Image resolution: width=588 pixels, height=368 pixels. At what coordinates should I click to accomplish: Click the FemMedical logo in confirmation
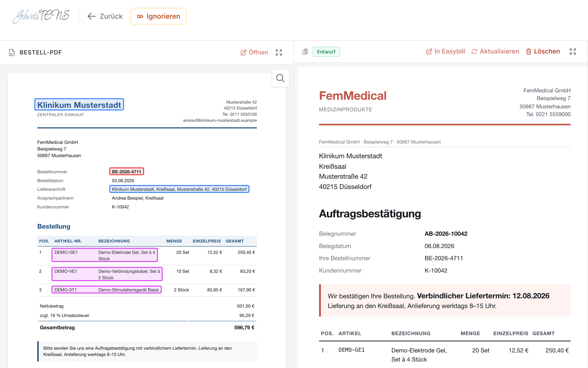pyautogui.click(x=353, y=96)
